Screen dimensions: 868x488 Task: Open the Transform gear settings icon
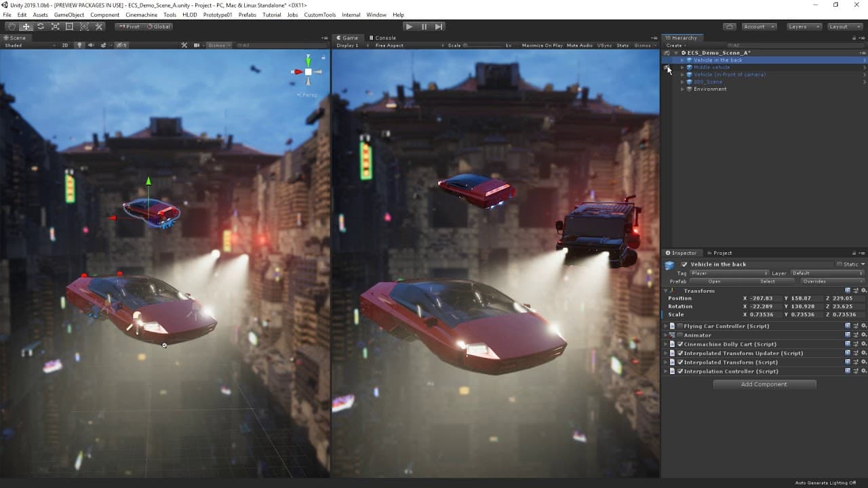point(863,291)
